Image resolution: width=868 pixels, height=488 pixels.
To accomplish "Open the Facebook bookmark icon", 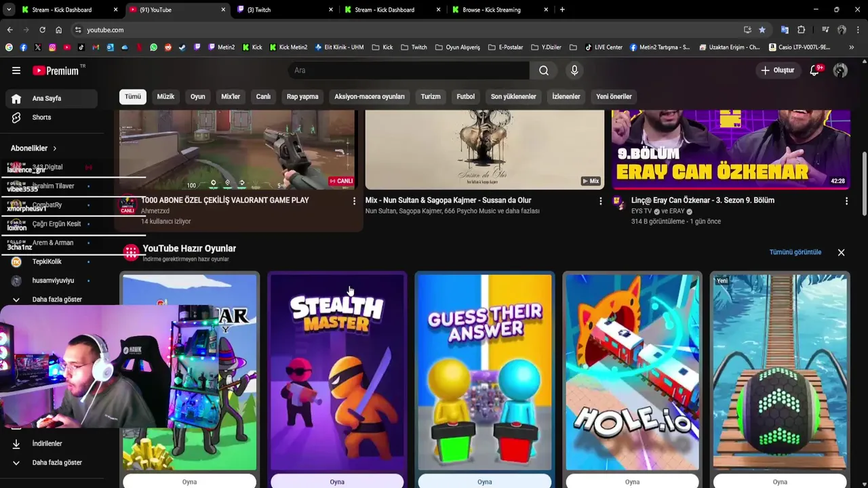I will tap(23, 47).
